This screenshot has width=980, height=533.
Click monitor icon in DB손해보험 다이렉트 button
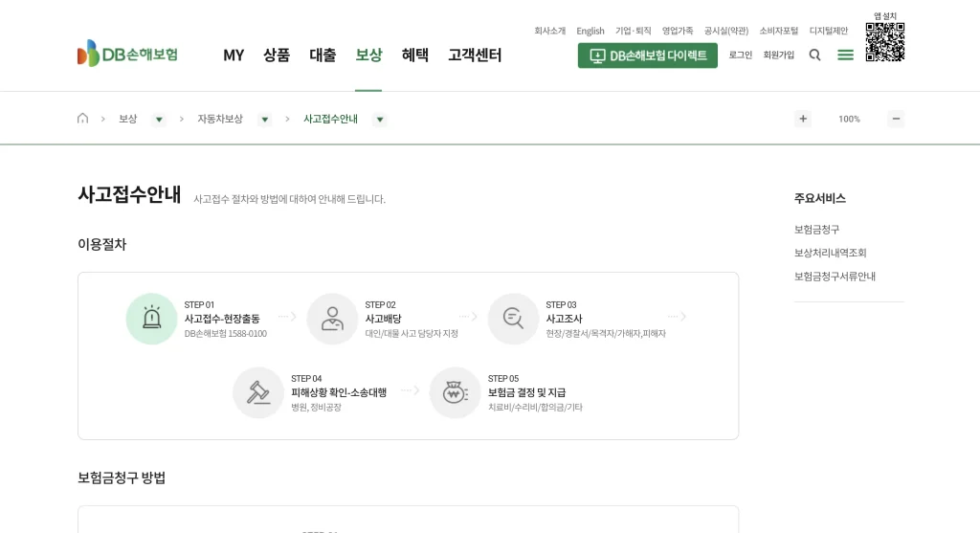coord(597,56)
